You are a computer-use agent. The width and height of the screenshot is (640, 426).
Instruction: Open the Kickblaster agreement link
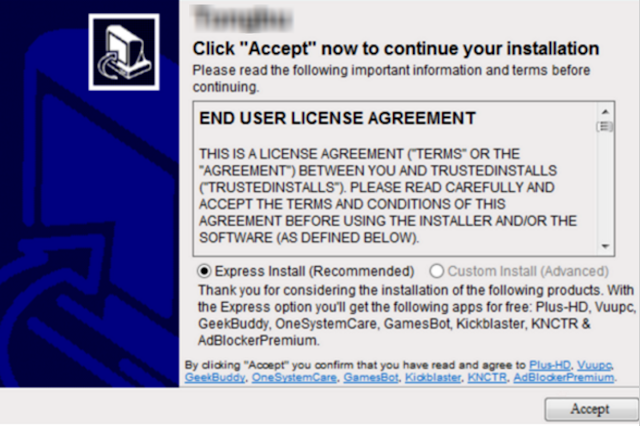tap(433, 377)
